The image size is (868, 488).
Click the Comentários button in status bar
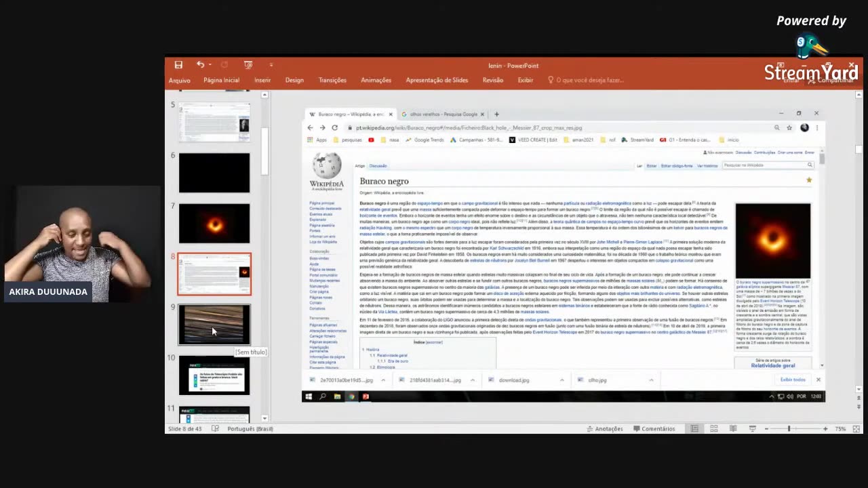pos(654,428)
